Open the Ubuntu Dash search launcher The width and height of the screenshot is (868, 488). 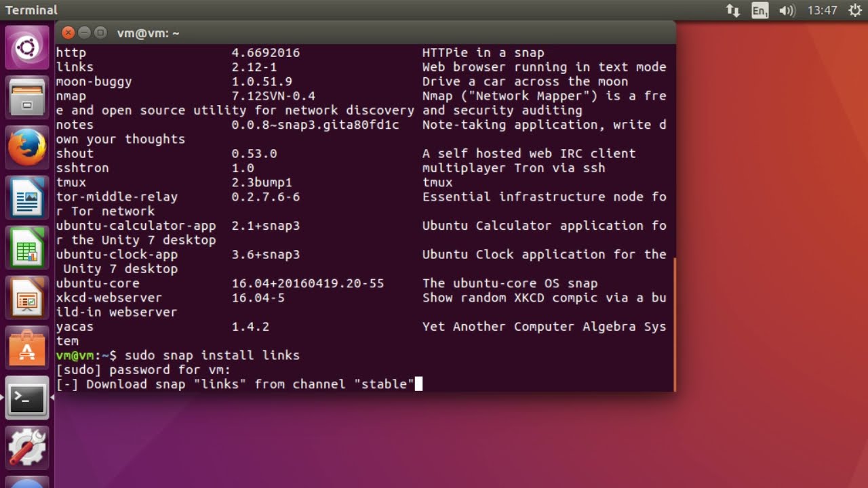pyautogui.click(x=26, y=47)
